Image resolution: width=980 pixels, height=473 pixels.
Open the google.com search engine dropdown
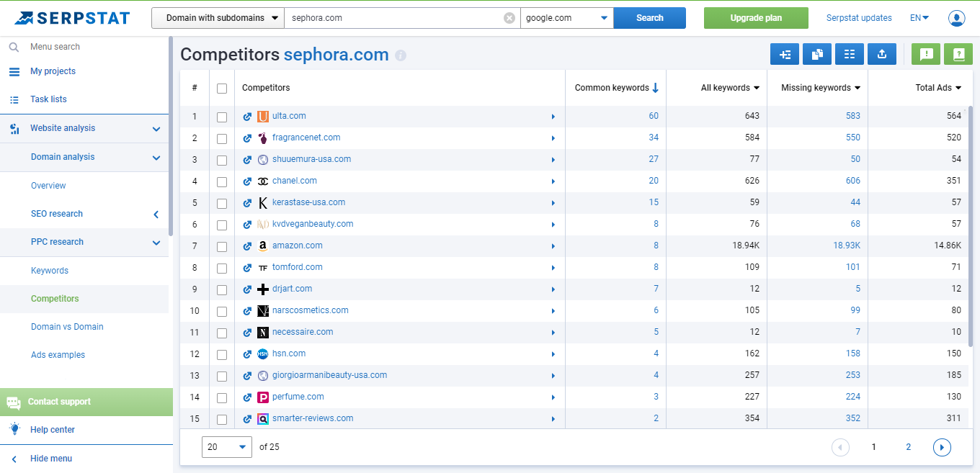point(567,18)
